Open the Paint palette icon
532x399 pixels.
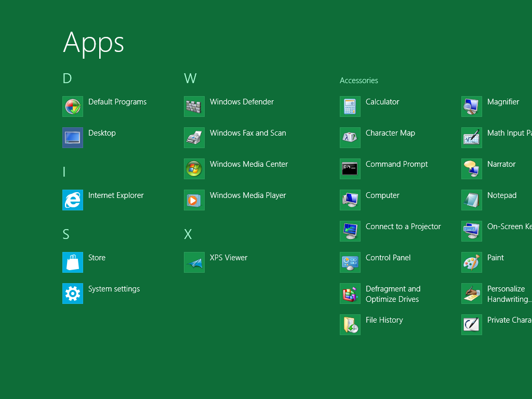click(x=472, y=262)
